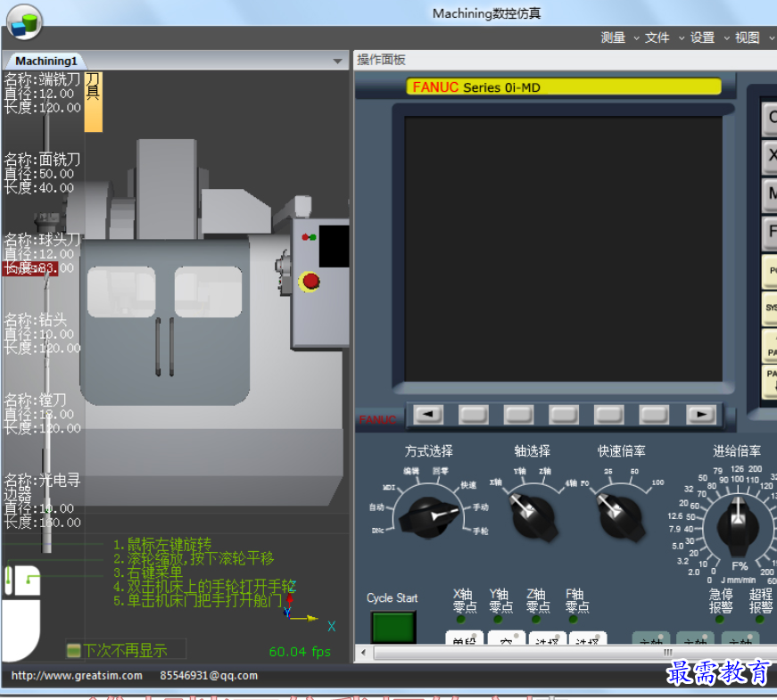
Task: Switch to the Machining1 tab
Action: [x=46, y=61]
